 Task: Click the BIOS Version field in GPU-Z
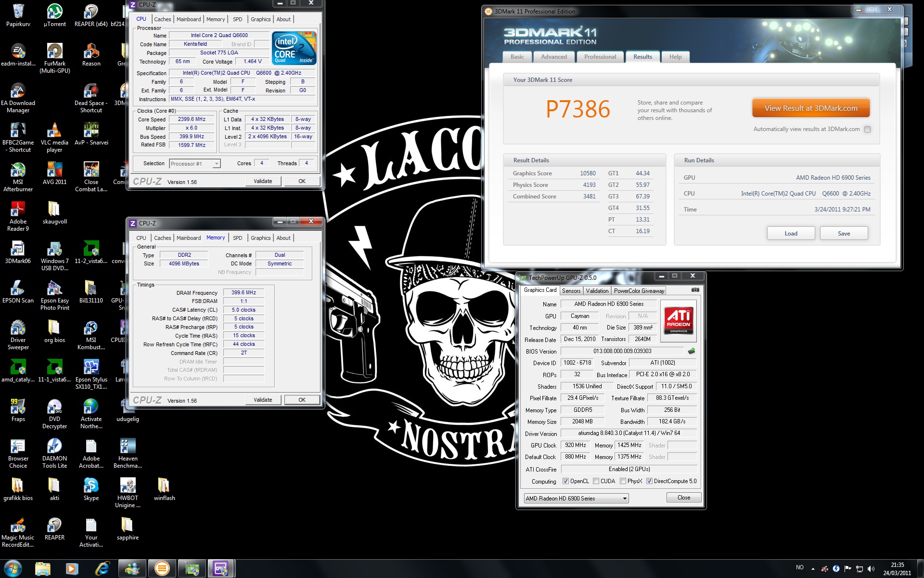point(622,351)
